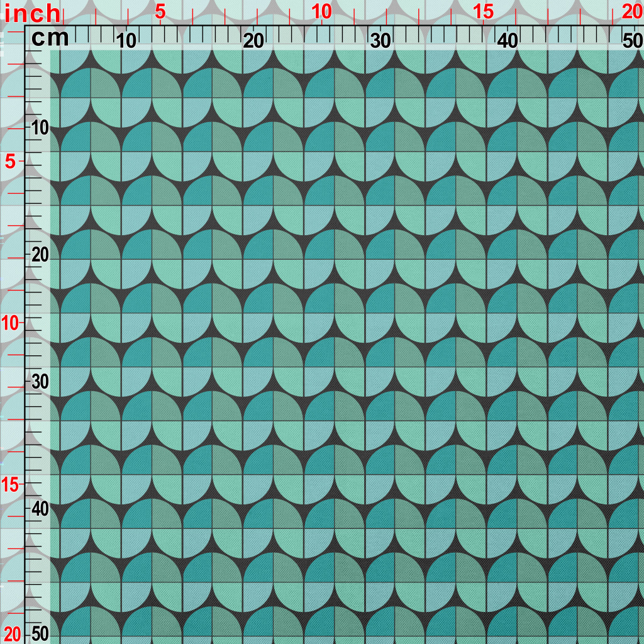Viewport: 644px width, 644px height.
Task: Select the red 20 inch number on the top ruler
Action: [632, 12]
